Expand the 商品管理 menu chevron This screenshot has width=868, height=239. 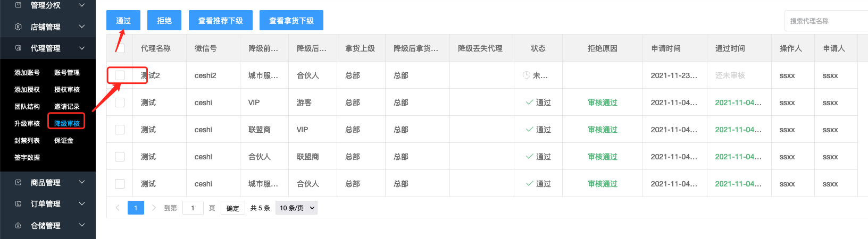pos(82,182)
